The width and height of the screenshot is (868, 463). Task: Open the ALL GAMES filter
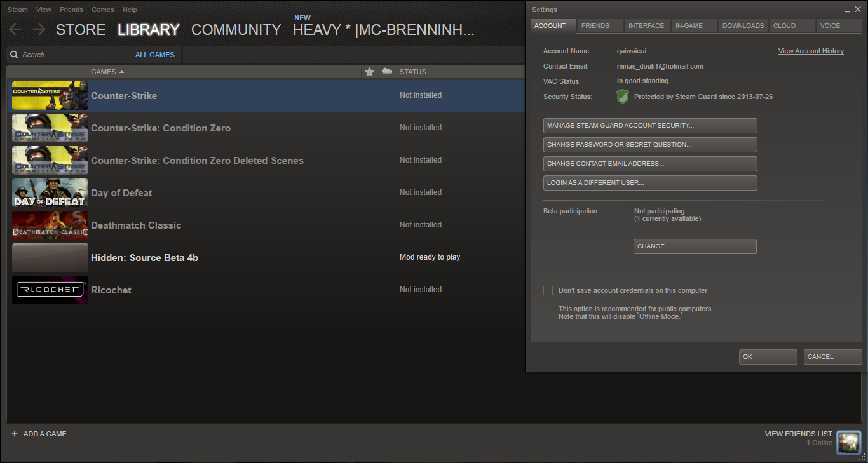(x=155, y=55)
